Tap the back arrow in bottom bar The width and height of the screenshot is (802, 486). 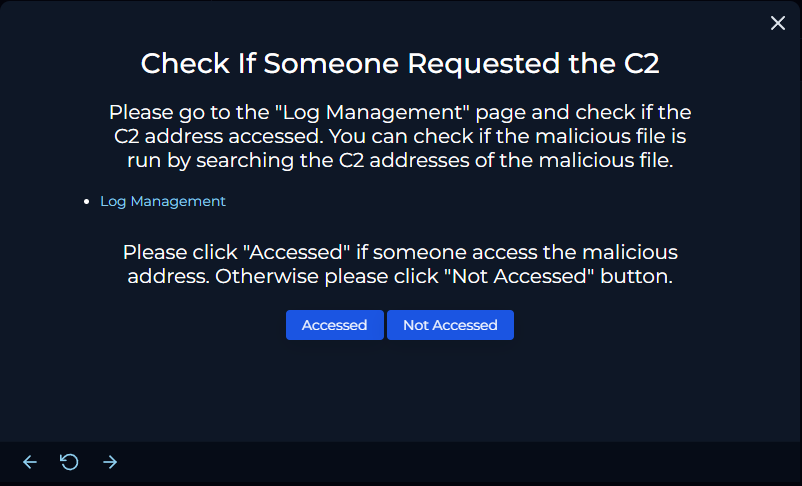[x=30, y=462]
